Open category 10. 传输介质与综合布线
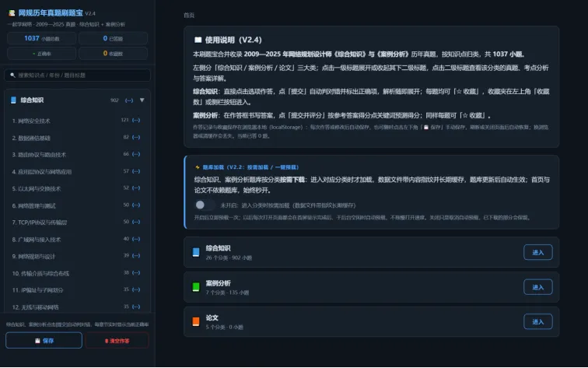Image resolution: width=588 pixels, height=368 pixels. coord(78,273)
